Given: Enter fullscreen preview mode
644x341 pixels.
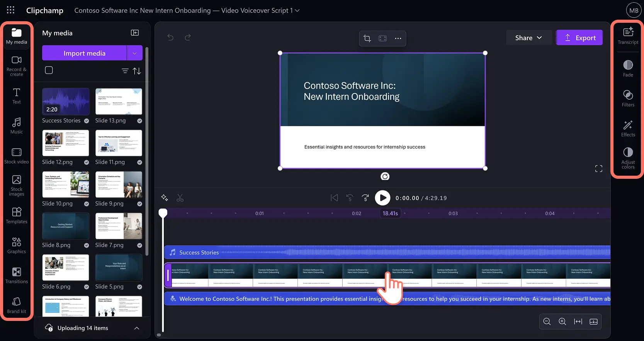Looking at the screenshot, I should tap(599, 168).
